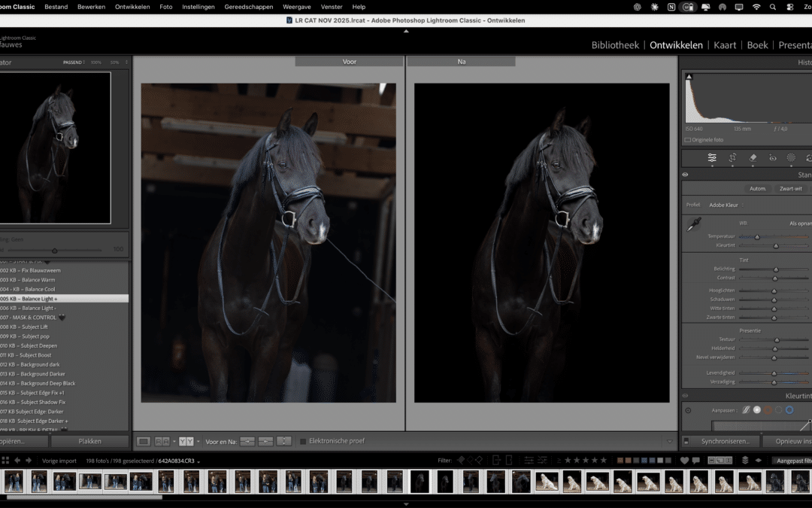Select the Healing (spot removal) tool
The height and width of the screenshot is (508, 812).
coord(753,158)
